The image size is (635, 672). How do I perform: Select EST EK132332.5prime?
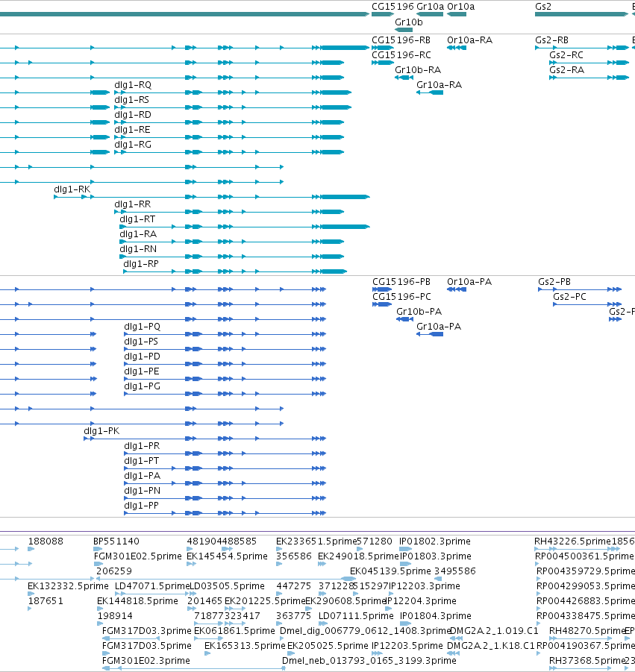tap(68, 586)
